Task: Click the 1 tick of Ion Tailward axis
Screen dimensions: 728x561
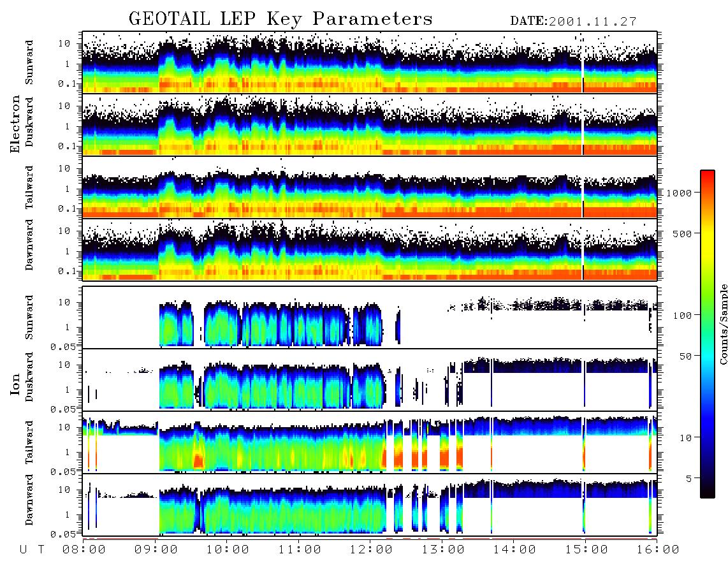Action: point(68,452)
